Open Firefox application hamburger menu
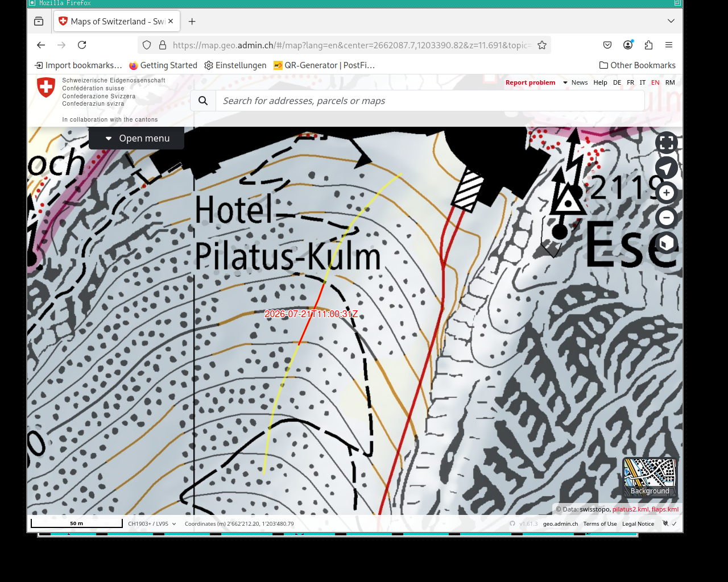Image resolution: width=728 pixels, height=582 pixels. (x=669, y=45)
